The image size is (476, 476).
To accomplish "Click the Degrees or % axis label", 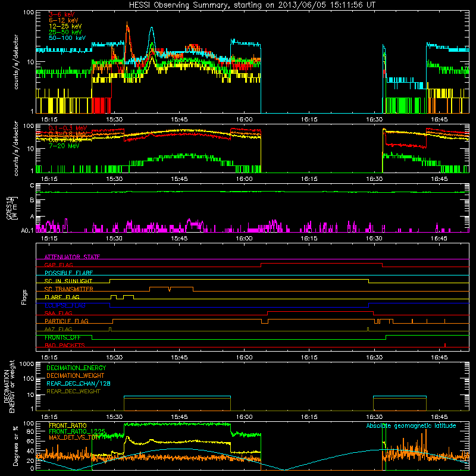I will pyautogui.click(x=15, y=446).
